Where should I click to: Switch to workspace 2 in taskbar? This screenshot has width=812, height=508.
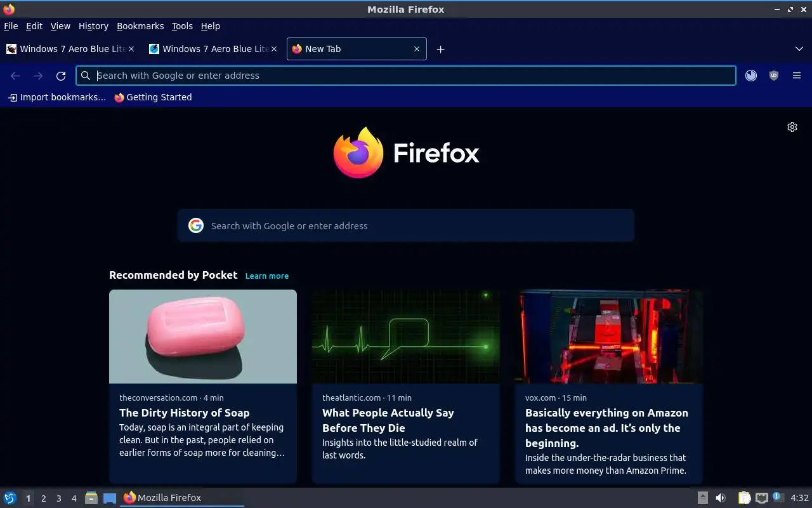(x=44, y=498)
